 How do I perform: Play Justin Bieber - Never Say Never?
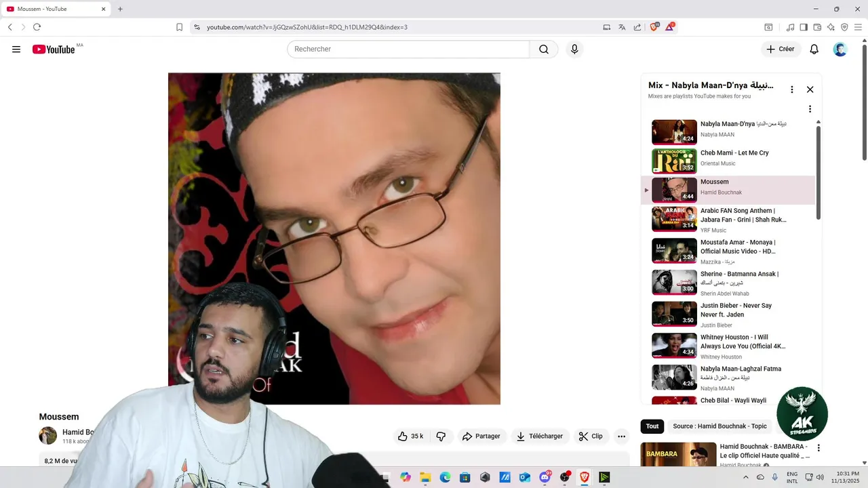(x=729, y=314)
